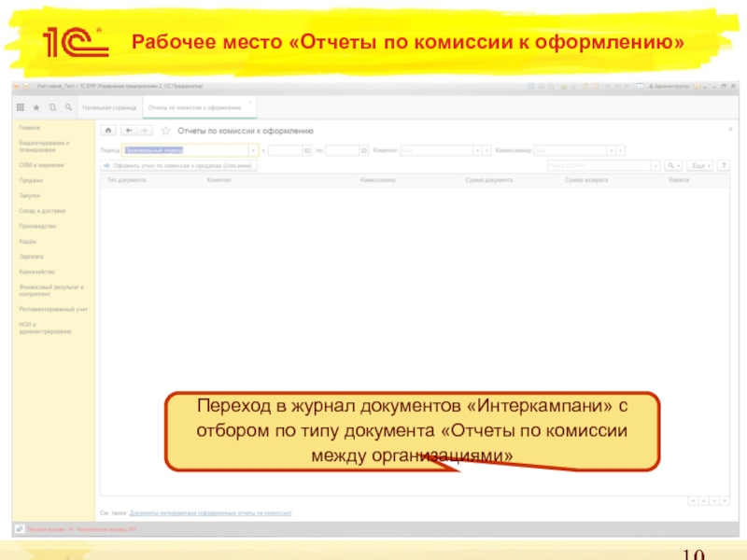
Task: Navigate back with left arrow button
Action: 130,131
